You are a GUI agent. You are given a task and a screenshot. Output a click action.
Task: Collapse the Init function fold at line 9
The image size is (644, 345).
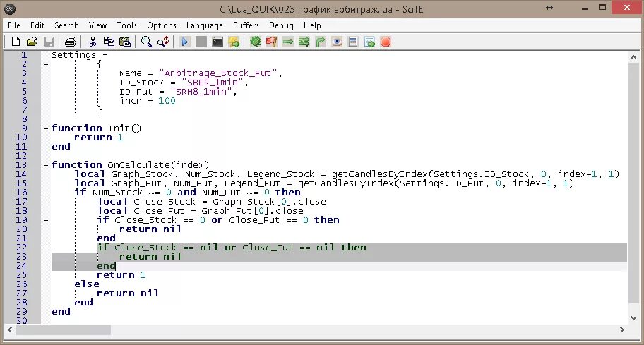(46, 128)
